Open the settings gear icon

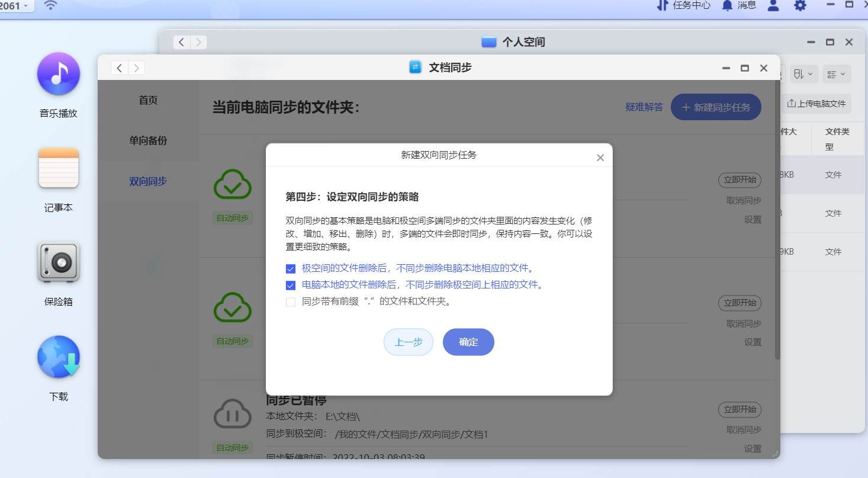[799, 6]
